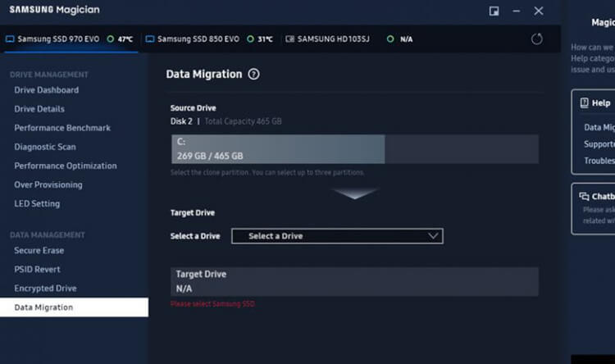Screen dimensions: 615x364
Task: Open the Data Migration help question mark
Action: click(x=253, y=74)
